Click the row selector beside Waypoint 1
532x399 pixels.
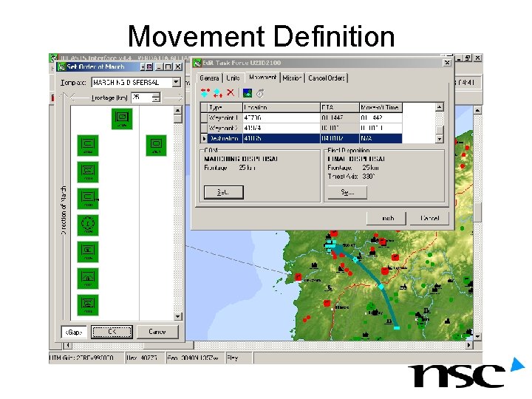204,117
